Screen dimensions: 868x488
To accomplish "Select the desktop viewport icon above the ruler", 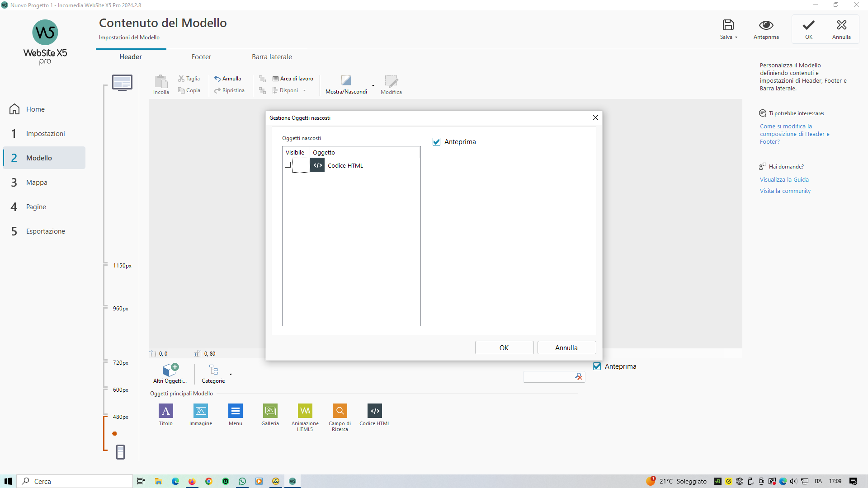I will point(122,83).
